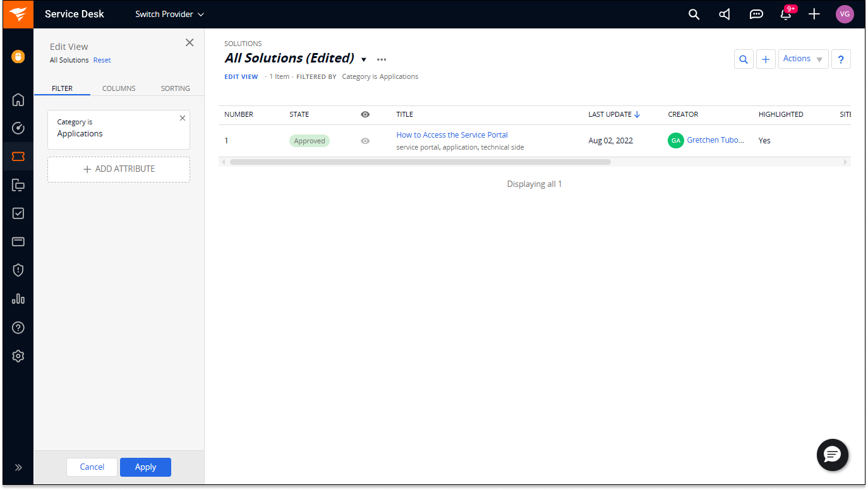Open the chat messages icon in header

coord(756,15)
